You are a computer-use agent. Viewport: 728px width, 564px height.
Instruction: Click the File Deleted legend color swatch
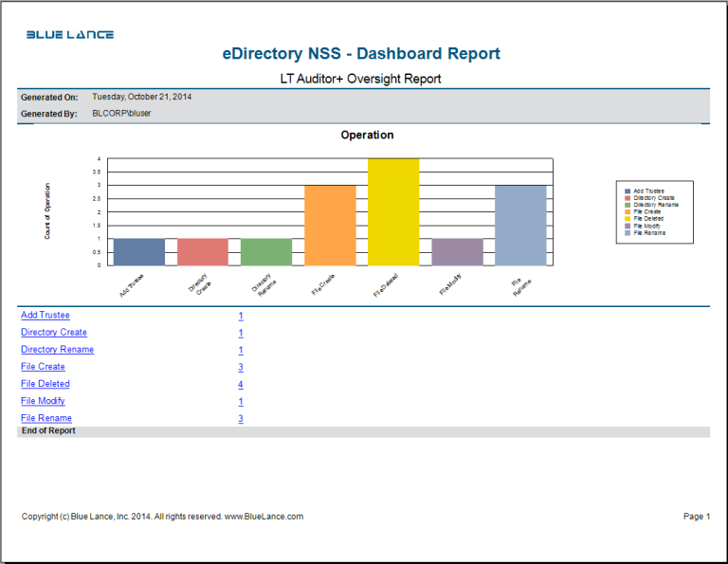(x=627, y=218)
